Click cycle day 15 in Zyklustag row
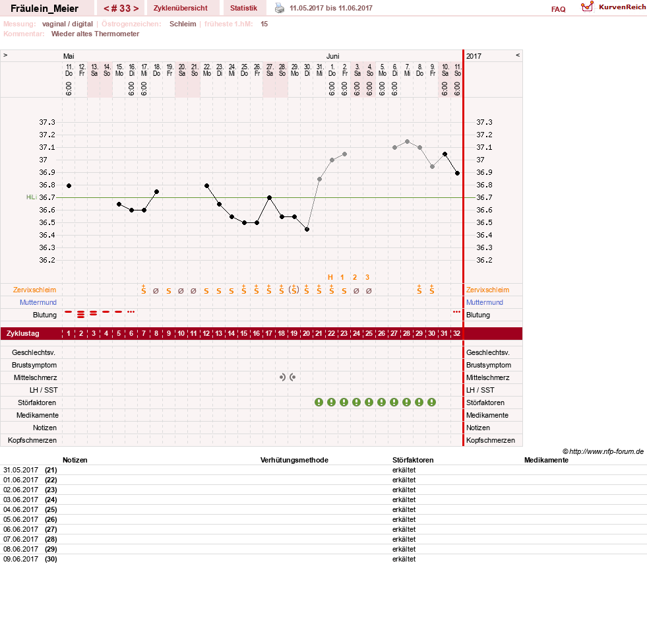The height and width of the screenshot is (644, 647). coord(244,334)
